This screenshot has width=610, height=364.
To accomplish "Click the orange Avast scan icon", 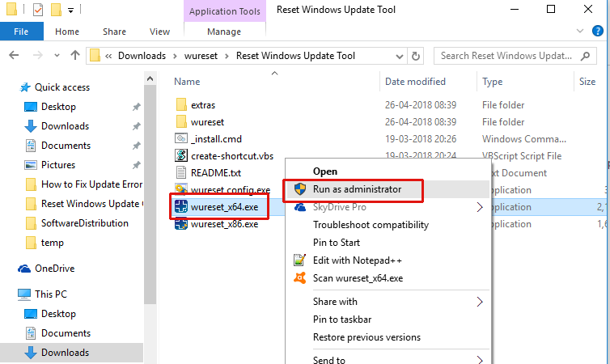I will [299, 277].
